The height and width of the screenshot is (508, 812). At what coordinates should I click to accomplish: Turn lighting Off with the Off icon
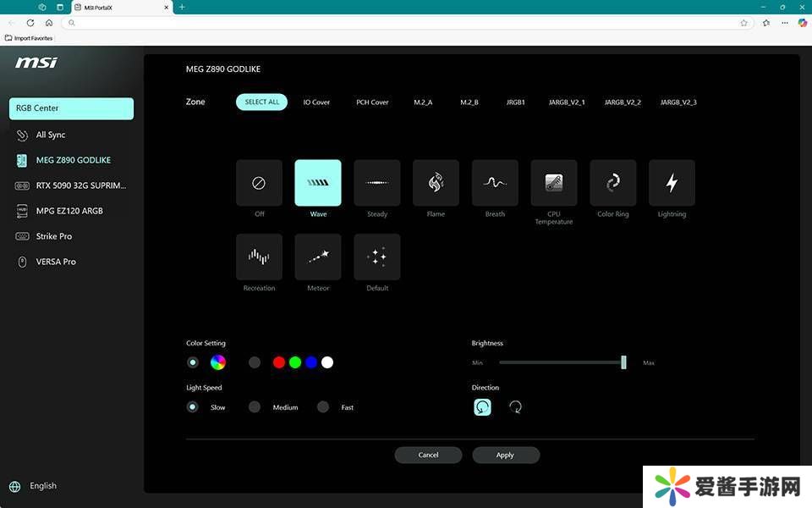pos(259,183)
